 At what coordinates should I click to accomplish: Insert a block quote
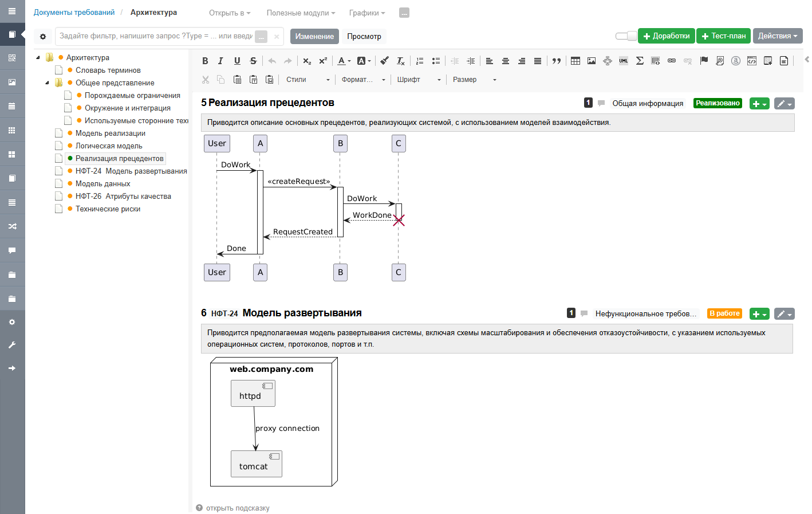pos(557,61)
